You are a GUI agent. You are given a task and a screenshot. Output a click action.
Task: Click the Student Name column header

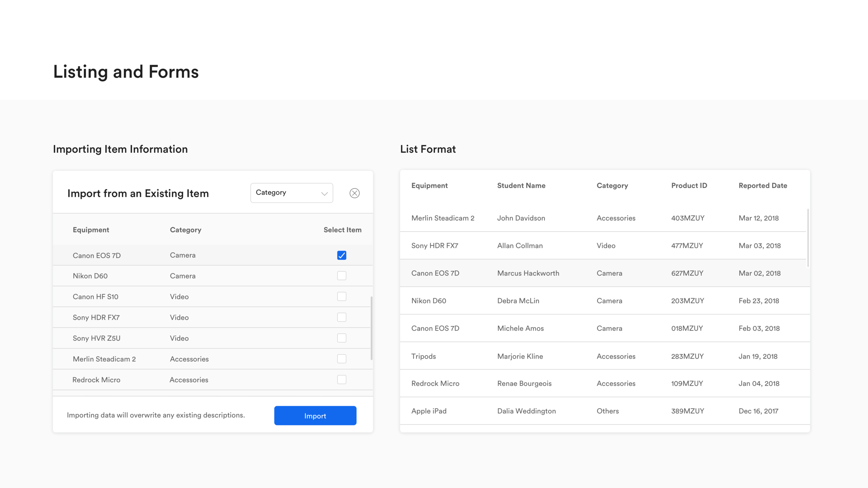[521, 185]
